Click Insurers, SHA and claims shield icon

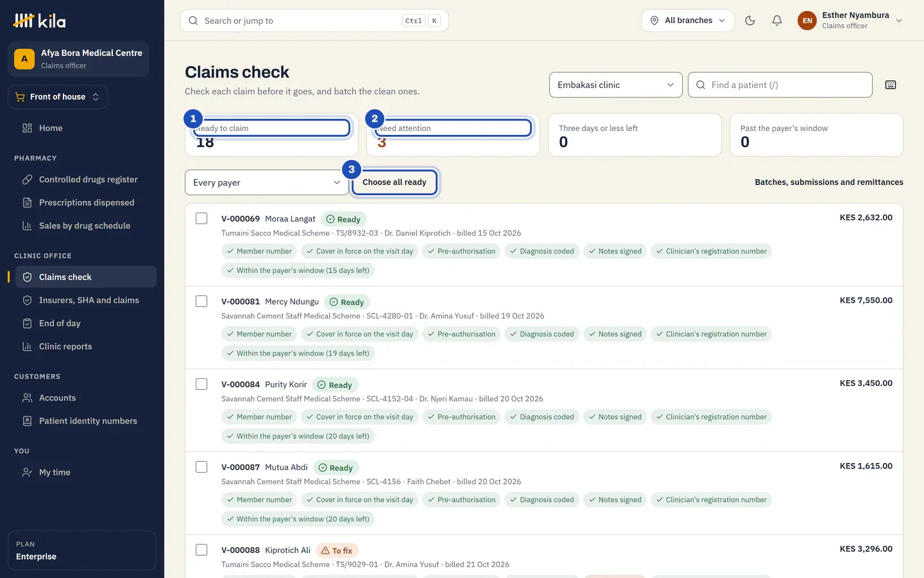click(27, 300)
